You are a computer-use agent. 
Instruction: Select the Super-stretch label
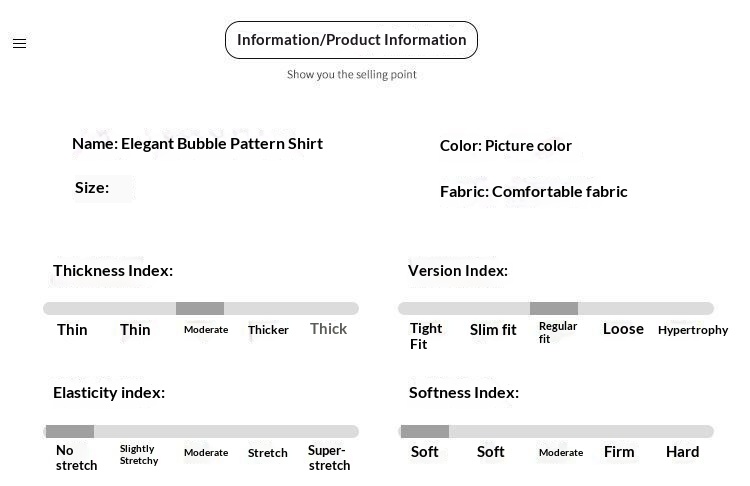[329, 458]
